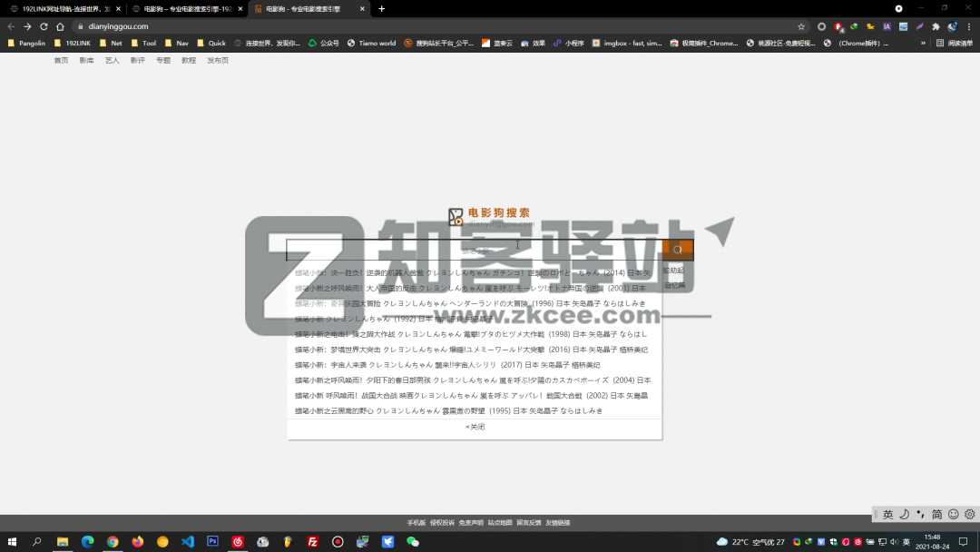Click the 小程序 bookmark icon
The image size is (980, 552).
(557, 43)
